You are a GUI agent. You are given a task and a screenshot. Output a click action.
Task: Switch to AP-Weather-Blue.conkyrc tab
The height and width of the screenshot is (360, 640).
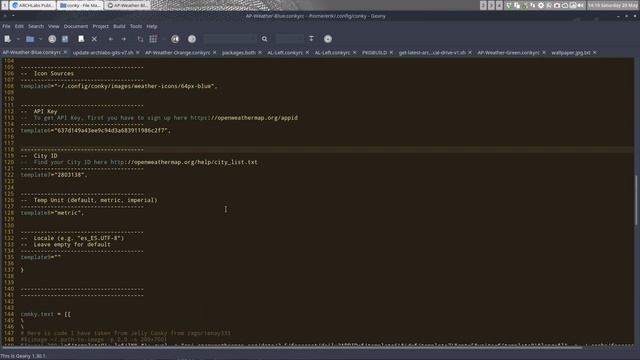click(x=31, y=53)
